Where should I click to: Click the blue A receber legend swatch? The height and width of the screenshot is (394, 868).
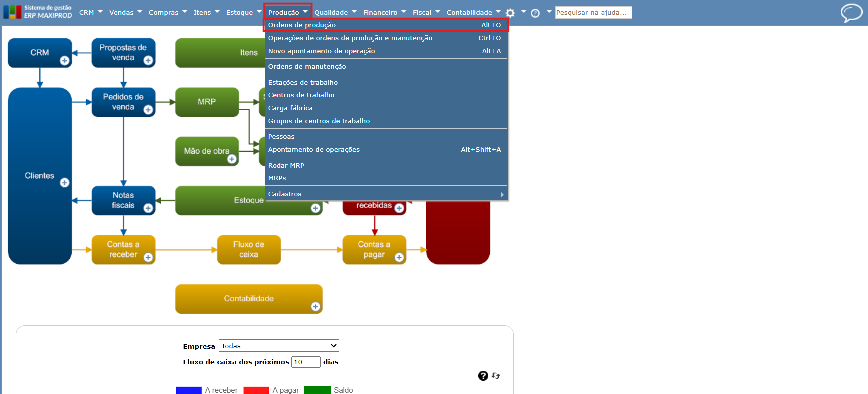pos(189,390)
